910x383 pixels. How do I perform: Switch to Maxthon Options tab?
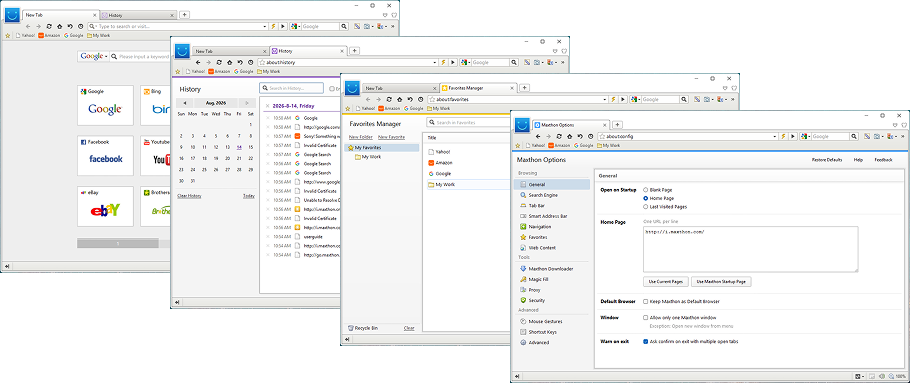[x=570, y=125]
